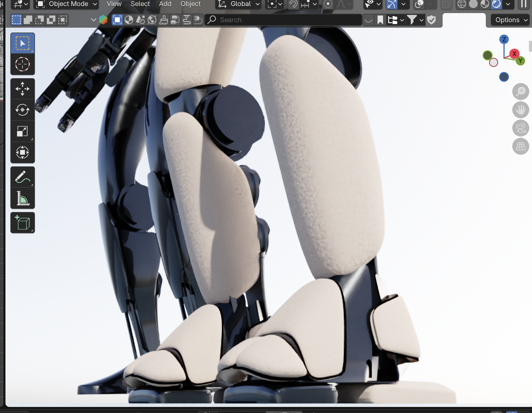The image size is (532, 413).
Task: Click the camera view icon
Action: click(x=520, y=128)
